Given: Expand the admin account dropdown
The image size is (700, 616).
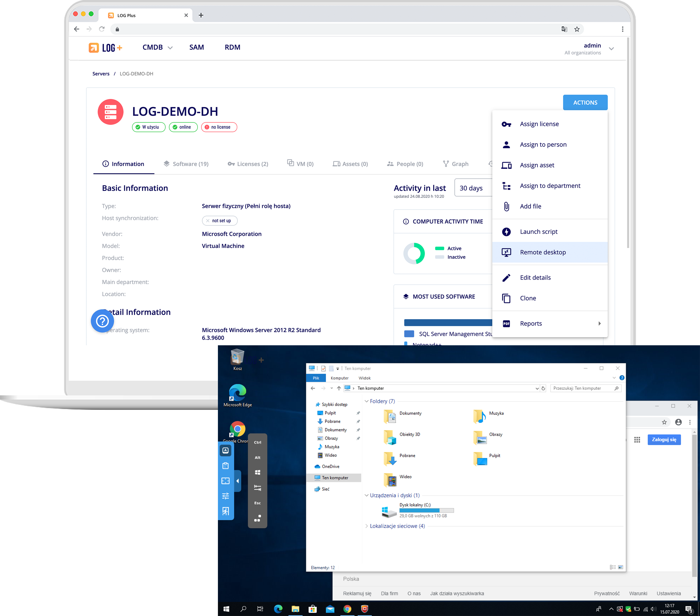Looking at the screenshot, I should (611, 48).
